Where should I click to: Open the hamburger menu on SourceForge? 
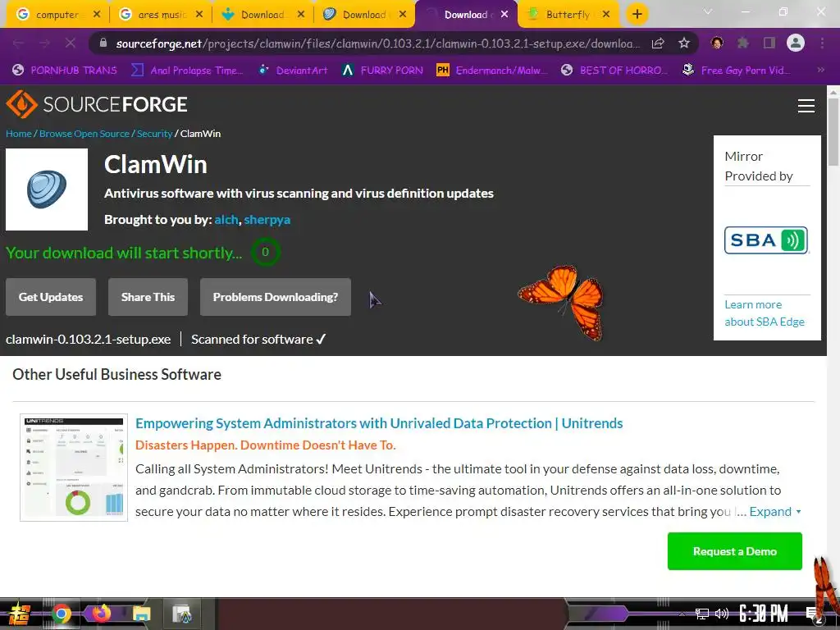(806, 106)
